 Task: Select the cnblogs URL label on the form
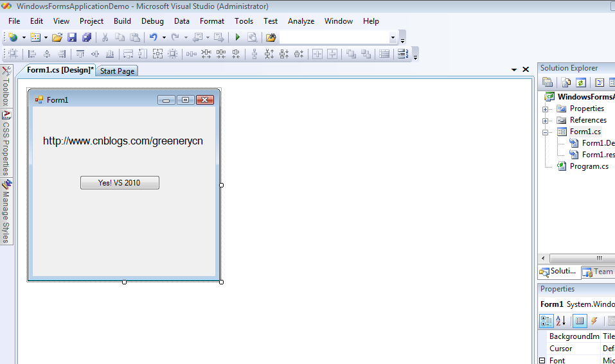coord(123,141)
